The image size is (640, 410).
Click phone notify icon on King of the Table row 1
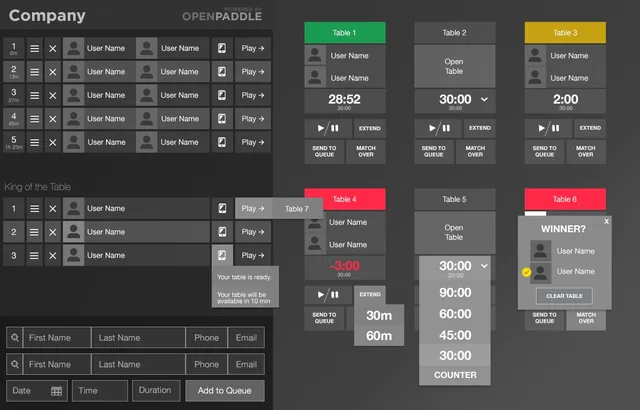[x=222, y=208]
